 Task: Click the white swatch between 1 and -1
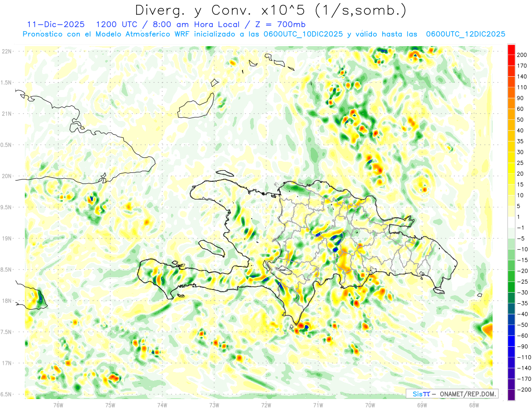[x=511, y=222]
